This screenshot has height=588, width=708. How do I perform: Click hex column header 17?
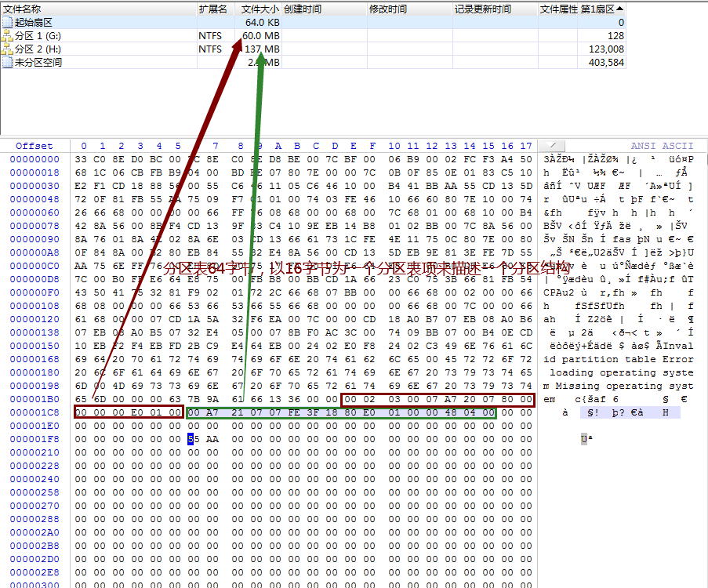(526, 145)
